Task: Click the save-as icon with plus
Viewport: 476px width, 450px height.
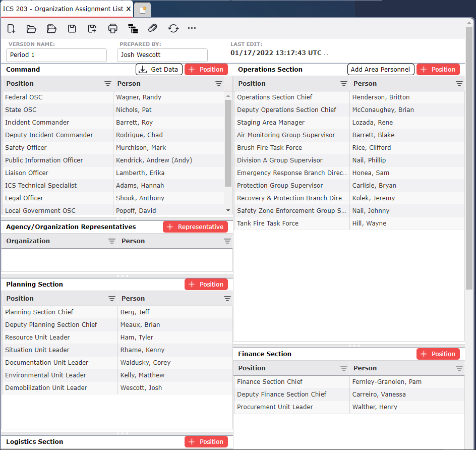Action: point(92,29)
